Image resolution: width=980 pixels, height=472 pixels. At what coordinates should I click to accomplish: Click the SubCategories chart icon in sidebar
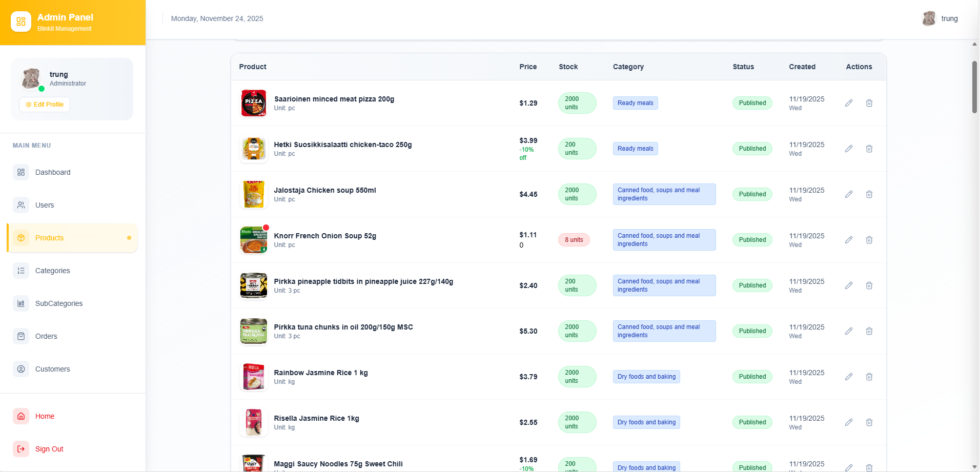[21, 303]
